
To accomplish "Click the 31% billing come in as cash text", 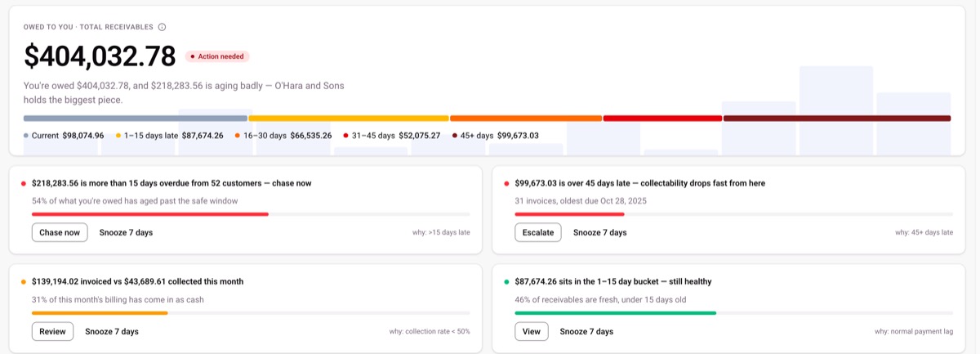I will point(118,299).
